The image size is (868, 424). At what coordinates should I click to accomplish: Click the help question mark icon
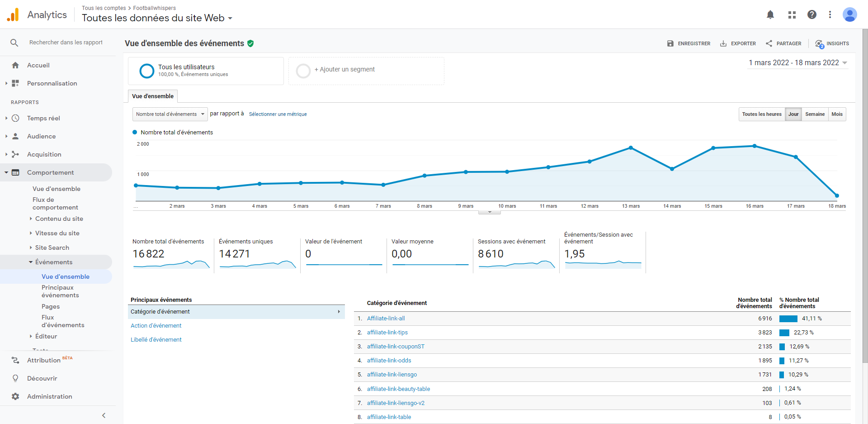click(x=812, y=15)
